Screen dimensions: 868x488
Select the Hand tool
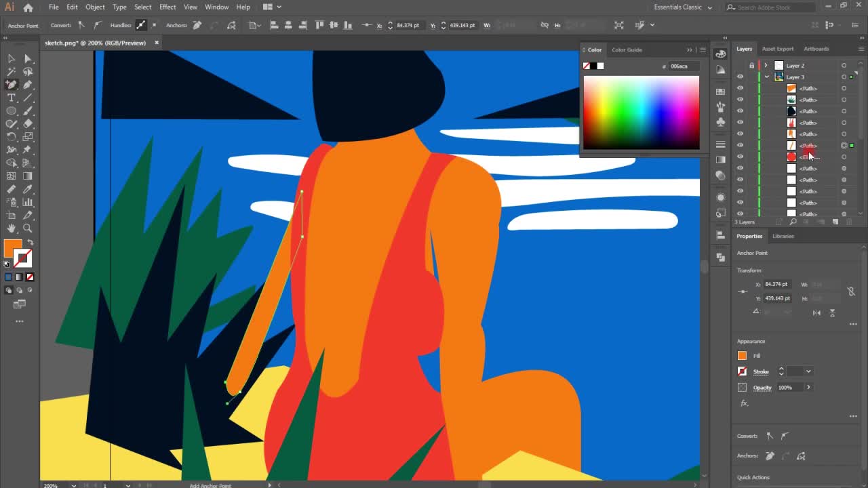coord(12,228)
